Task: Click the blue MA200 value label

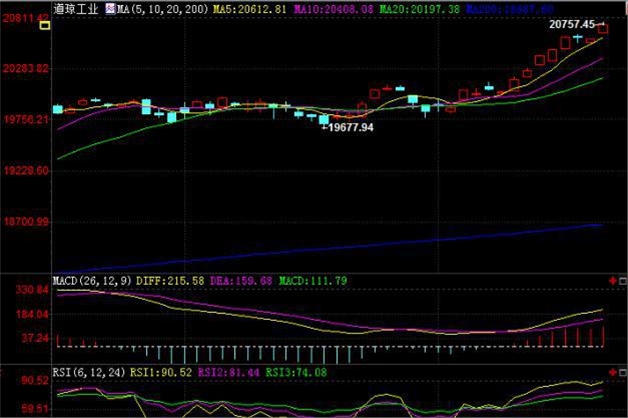Action: pos(509,9)
